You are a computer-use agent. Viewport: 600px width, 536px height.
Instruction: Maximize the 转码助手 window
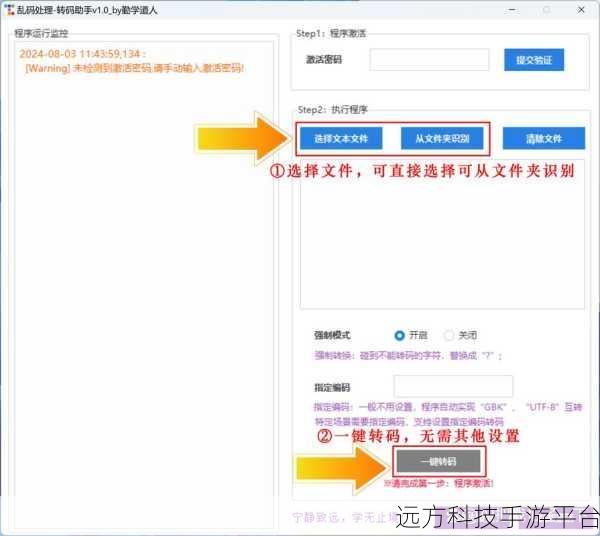click(x=547, y=10)
